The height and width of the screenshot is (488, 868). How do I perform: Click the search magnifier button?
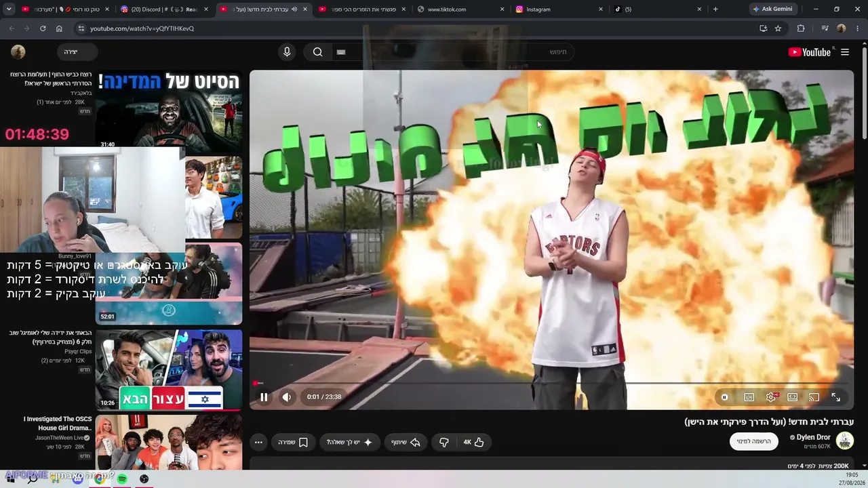(x=317, y=52)
